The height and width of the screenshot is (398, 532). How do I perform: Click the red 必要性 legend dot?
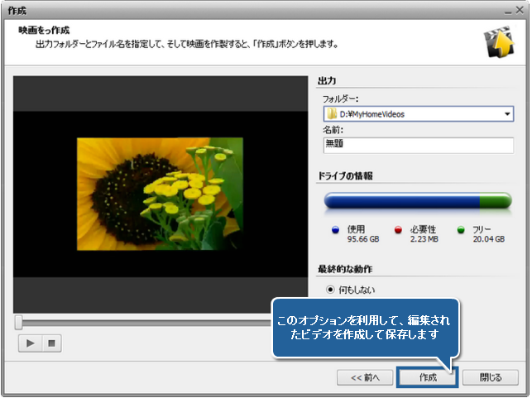click(398, 229)
